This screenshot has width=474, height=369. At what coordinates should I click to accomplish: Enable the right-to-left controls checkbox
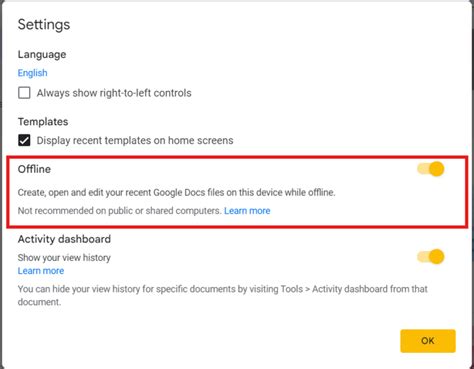point(24,93)
